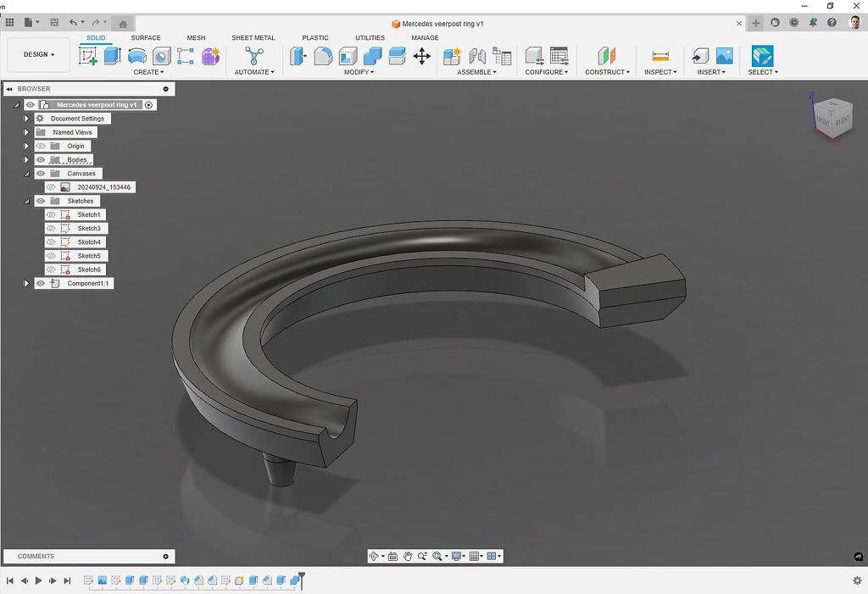Click the ViewCube in the corner

[832, 118]
